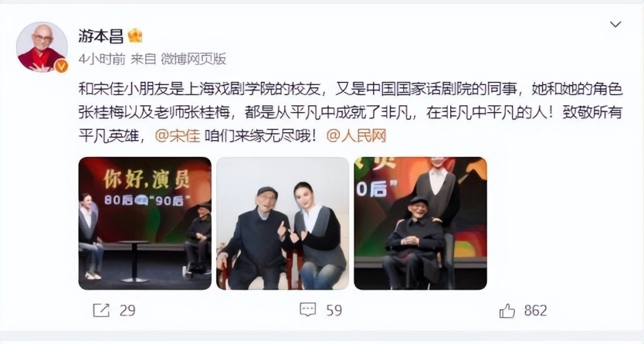
Task: Open the seated pair photo thumbnail
Action: click(x=282, y=223)
